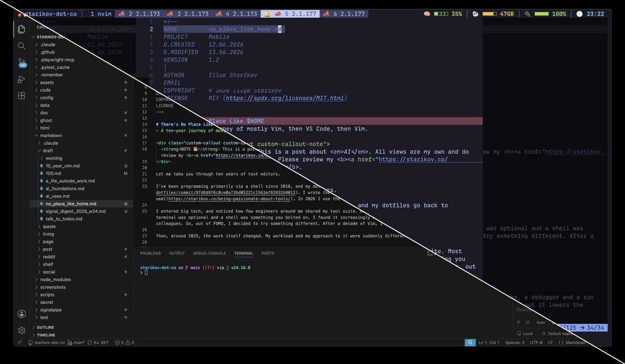This screenshot has height=364, width=625.
Task: Click the brain CPU 35% indicator
Action: (x=443, y=14)
